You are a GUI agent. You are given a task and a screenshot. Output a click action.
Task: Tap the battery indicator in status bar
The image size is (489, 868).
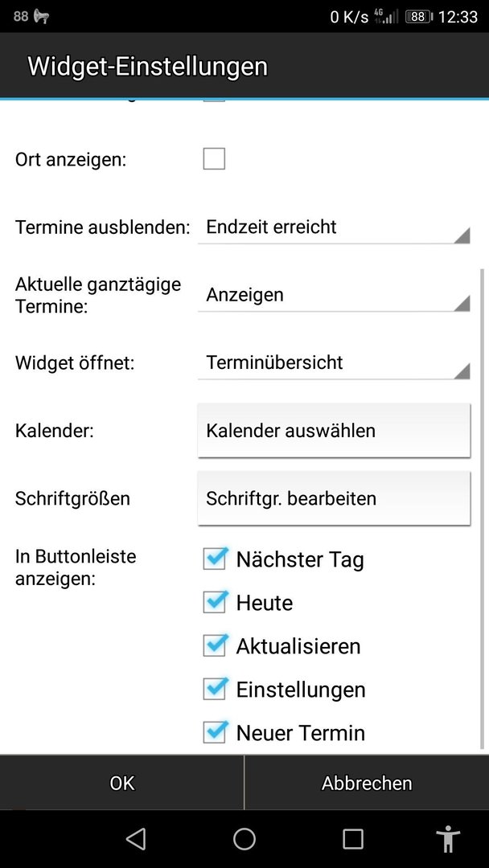[419, 17]
